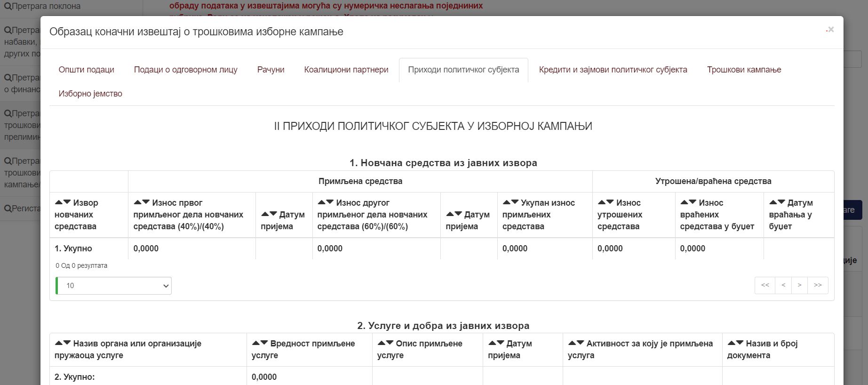
Task: Click the Утрошена/враћена средства group header
Action: 713,181
